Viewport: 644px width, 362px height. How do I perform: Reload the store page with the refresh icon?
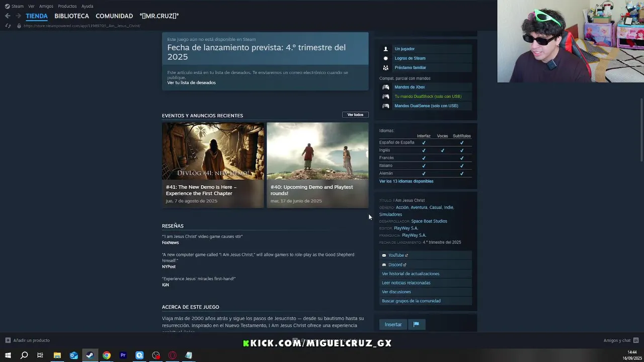click(x=8, y=26)
